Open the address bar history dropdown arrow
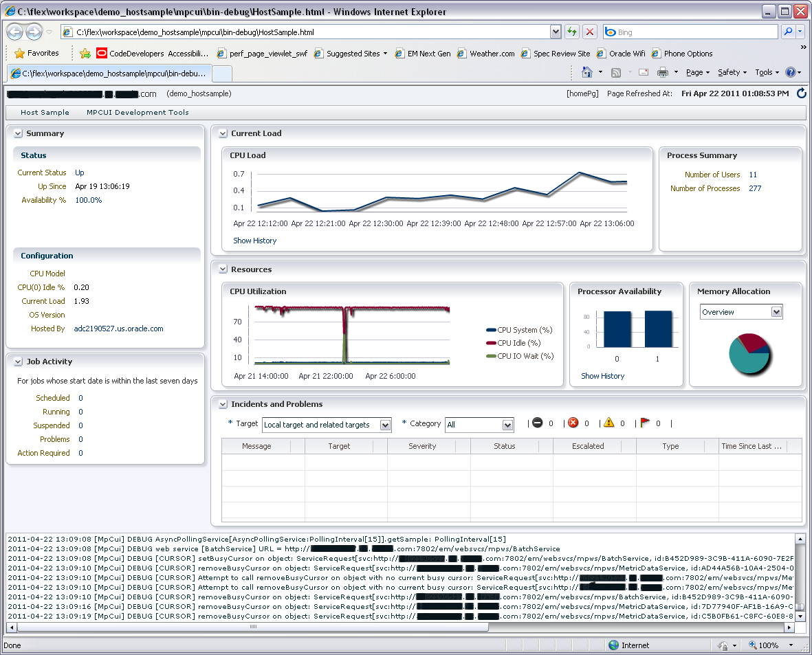 click(555, 32)
